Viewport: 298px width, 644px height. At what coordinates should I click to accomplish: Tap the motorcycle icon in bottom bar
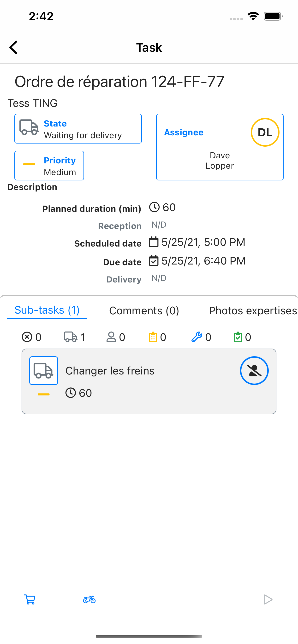point(89,599)
